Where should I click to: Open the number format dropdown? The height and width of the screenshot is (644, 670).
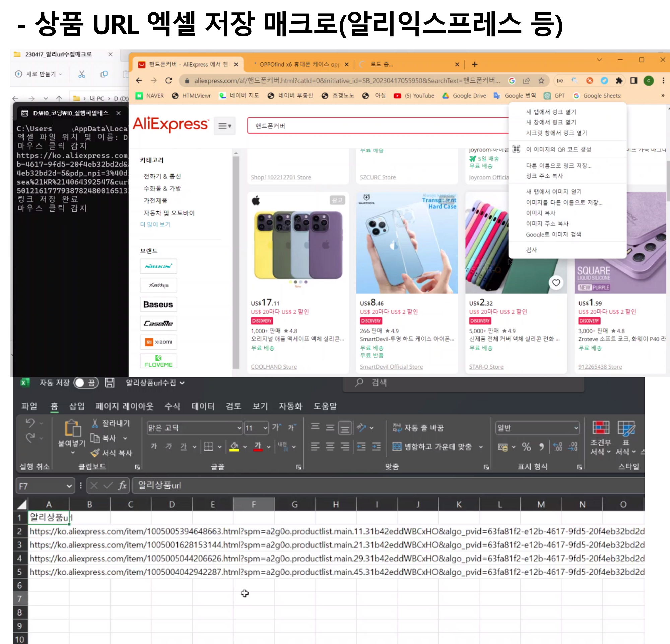576,428
